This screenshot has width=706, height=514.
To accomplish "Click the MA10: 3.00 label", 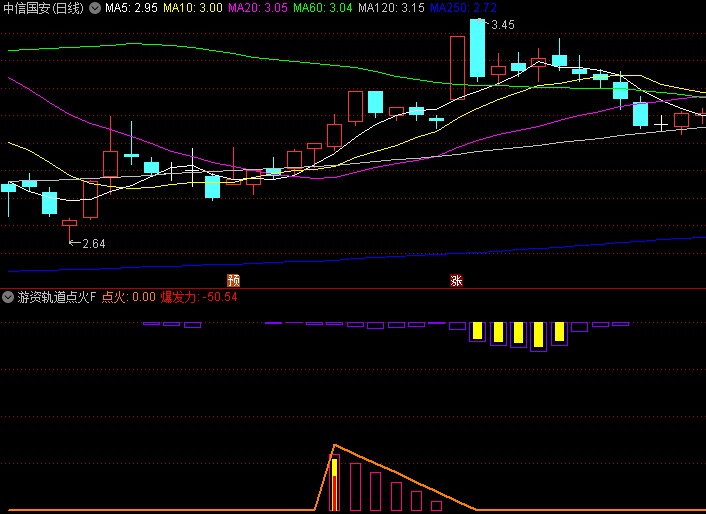I will click(x=193, y=8).
